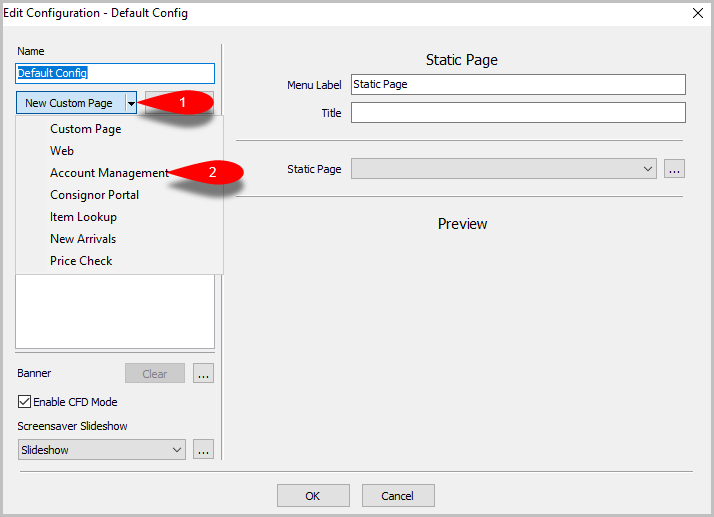Close the Edit Configuration window
714x517 pixels.
pyautogui.click(x=698, y=13)
